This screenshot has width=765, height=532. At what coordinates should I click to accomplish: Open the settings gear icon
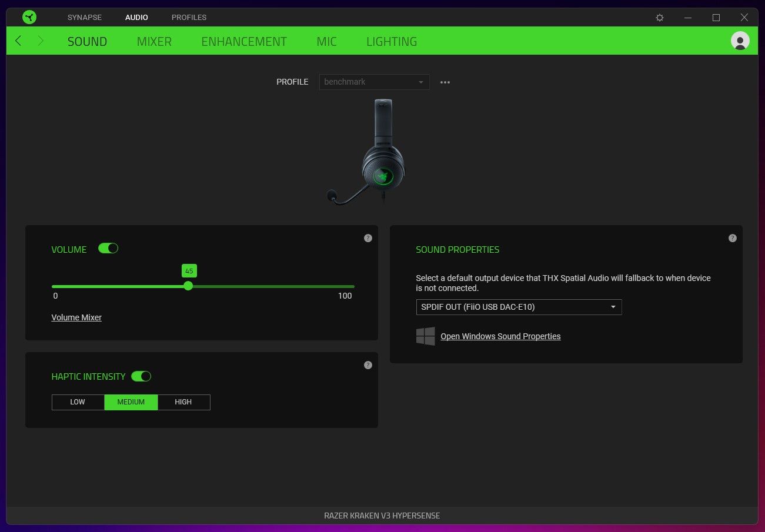[660, 18]
